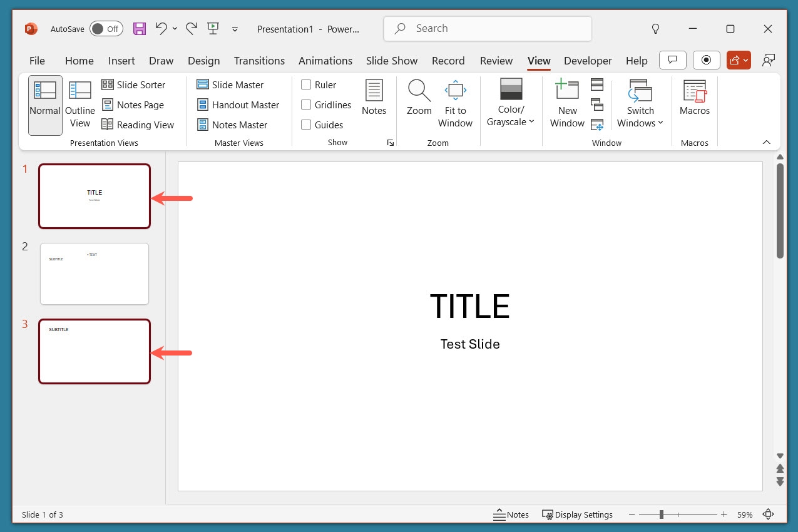Open Customize Quick Access Toolbar dropdown
This screenshot has width=798, height=532.
235,29
